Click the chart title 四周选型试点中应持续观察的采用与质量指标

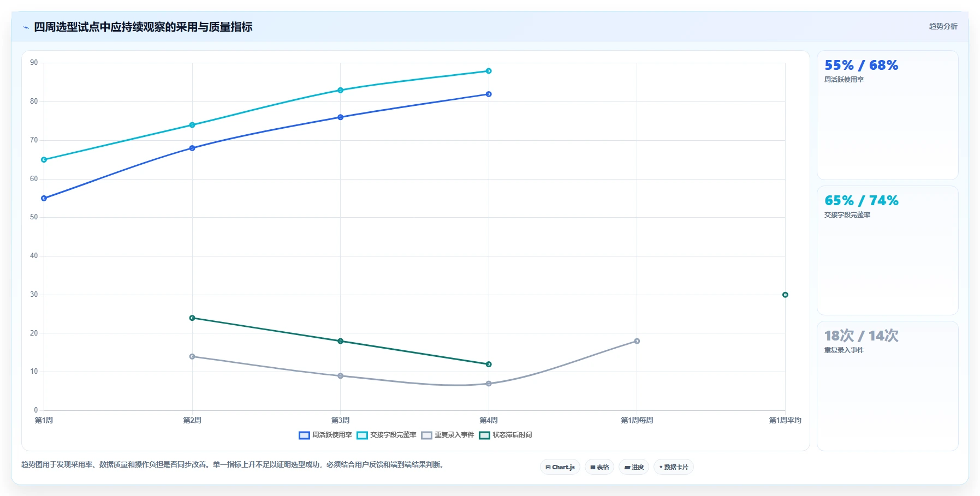(x=143, y=27)
